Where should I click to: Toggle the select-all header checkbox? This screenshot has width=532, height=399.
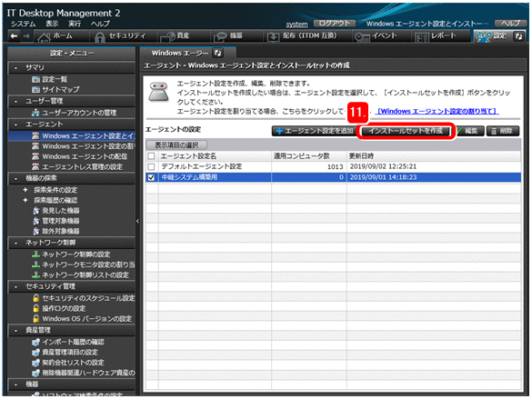click(x=151, y=156)
